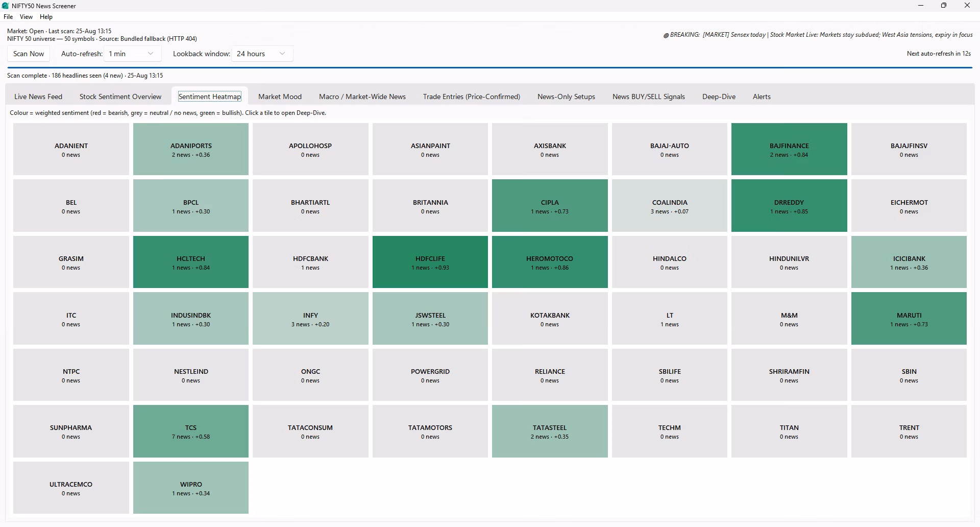Close the NIFTY50 News Screener window
Screen dimensions: 980x527
[967, 6]
